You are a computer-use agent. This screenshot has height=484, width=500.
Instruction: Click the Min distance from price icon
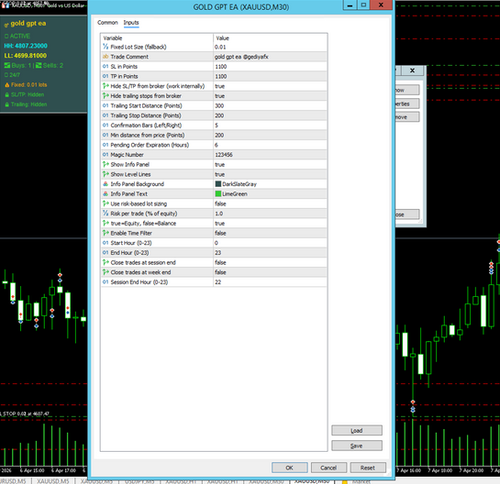pyautogui.click(x=106, y=135)
